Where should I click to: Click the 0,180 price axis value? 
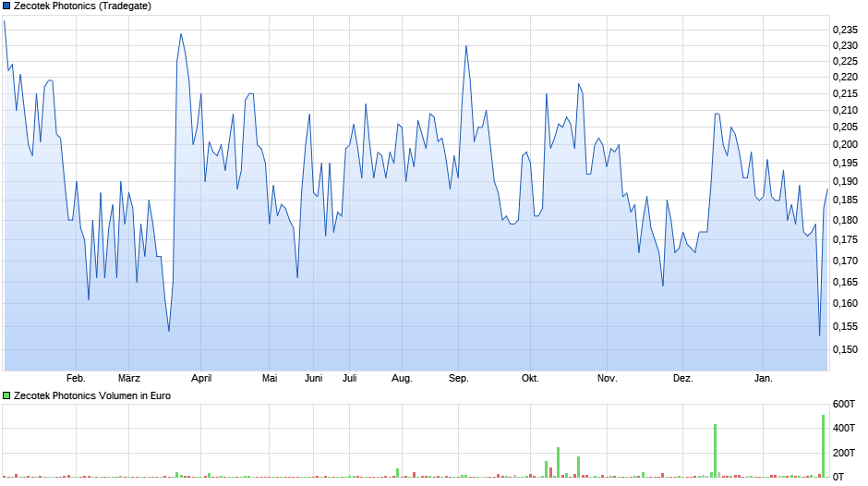coord(845,220)
